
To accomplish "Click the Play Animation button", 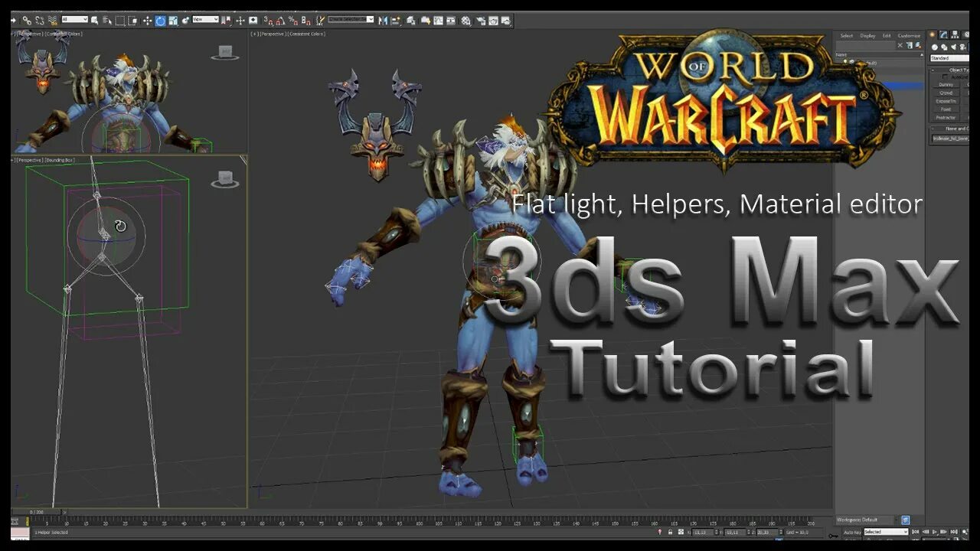I will pos(934,532).
